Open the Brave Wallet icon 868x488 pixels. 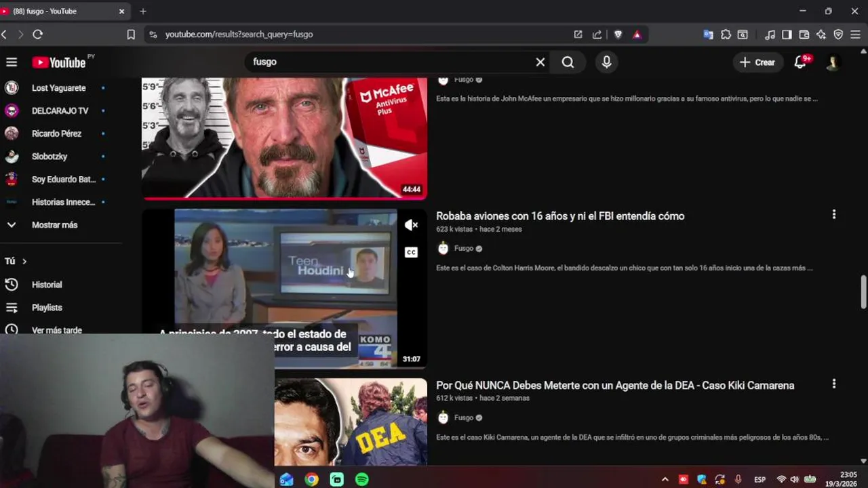tap(804, 34)
